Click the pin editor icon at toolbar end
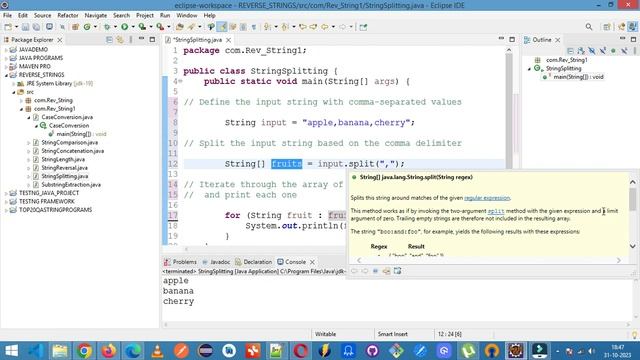This screenshot has width=640, height=360. [x=363, y=27]
